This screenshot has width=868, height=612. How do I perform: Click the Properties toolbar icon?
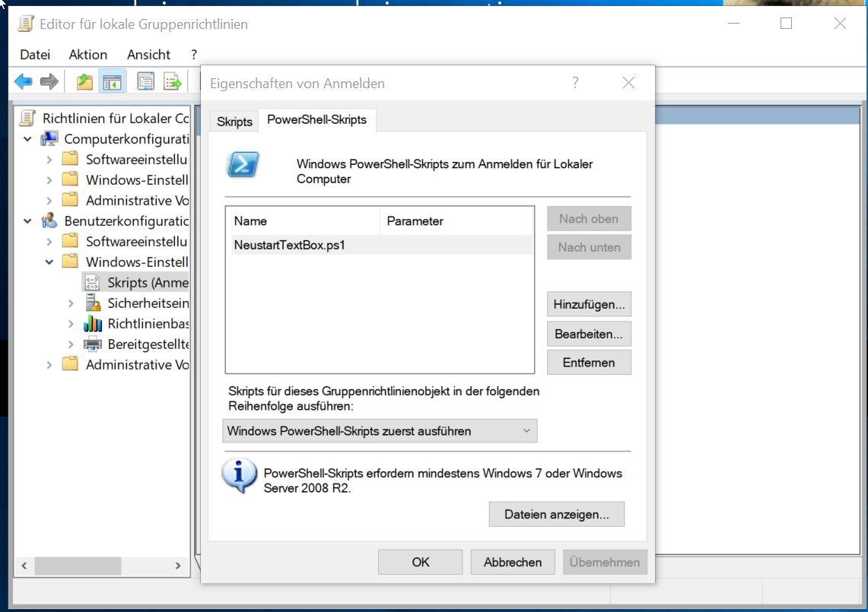145,82
